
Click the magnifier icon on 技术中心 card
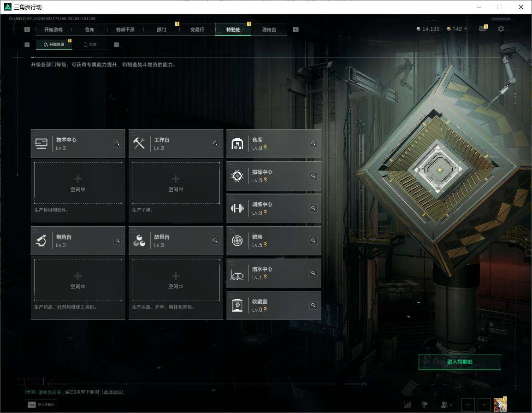(x=118, y=144)
